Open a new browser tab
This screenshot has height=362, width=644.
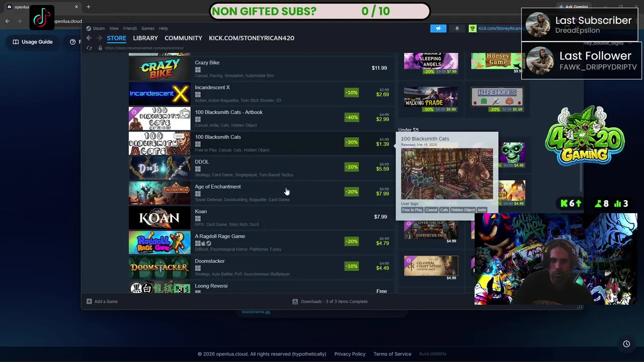(x=88, y=7)
